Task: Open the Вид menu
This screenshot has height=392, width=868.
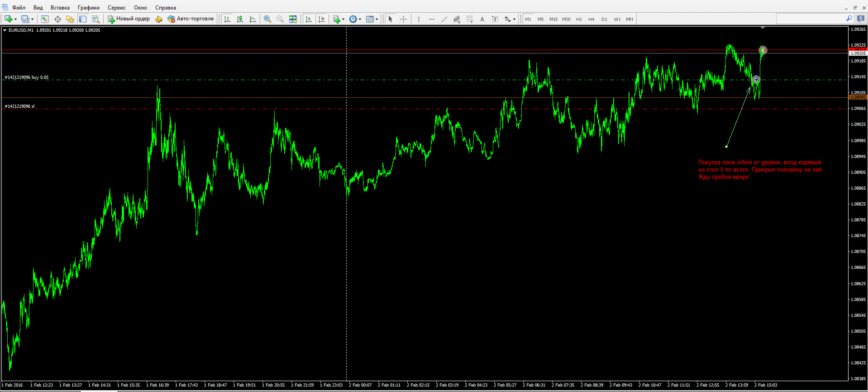Action: coord(38,8)
